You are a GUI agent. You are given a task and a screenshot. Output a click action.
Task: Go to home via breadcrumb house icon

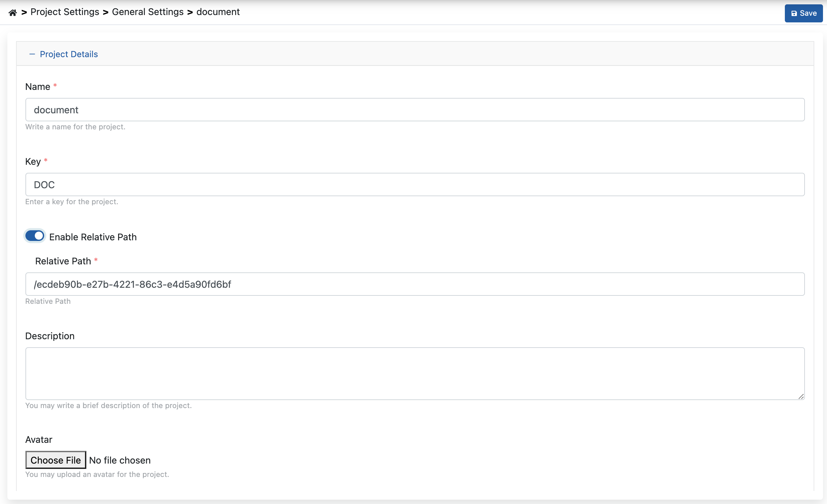coord(13,12)
